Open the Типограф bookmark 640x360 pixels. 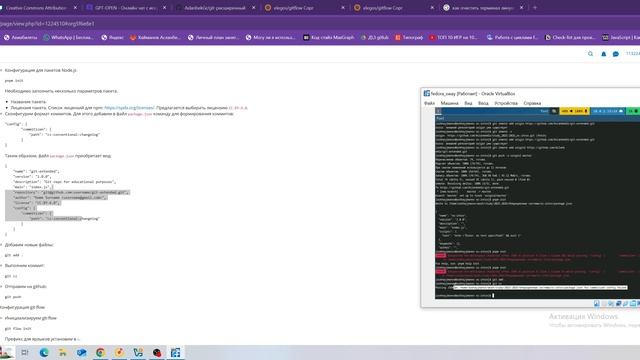tap(409, 38)
